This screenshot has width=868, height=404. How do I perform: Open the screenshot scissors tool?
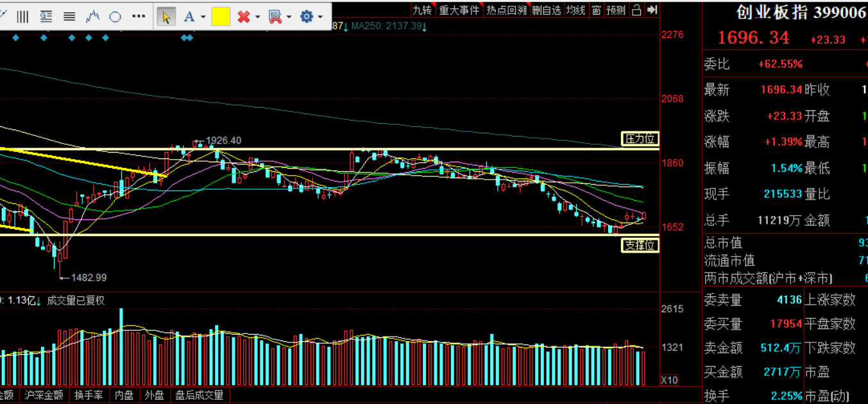coord(275,17)
